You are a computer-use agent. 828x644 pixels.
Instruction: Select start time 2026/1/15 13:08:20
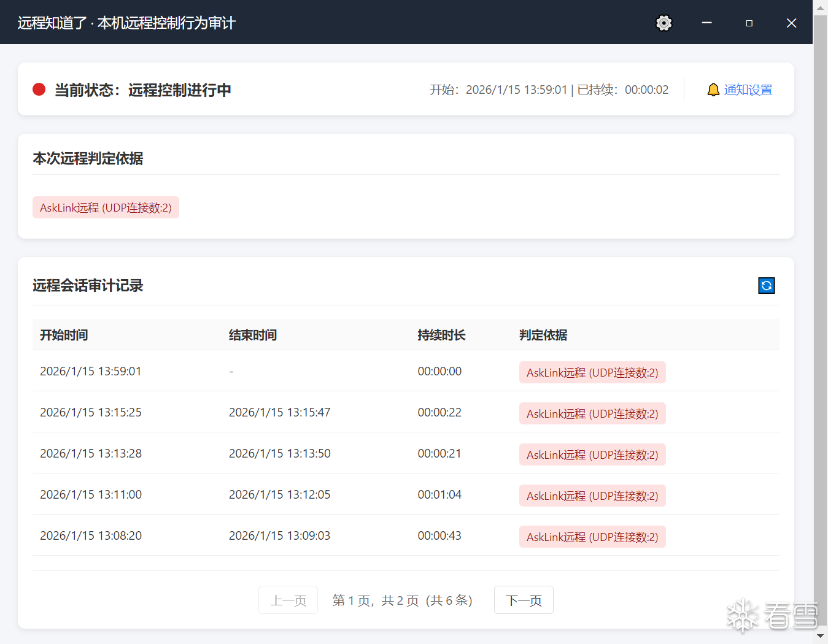point(91,535)
